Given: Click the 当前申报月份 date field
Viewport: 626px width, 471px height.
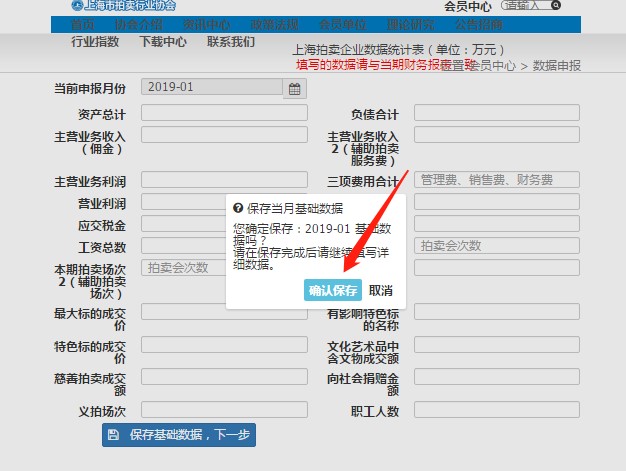Looking at the screenshot, I should pos(213,87).
